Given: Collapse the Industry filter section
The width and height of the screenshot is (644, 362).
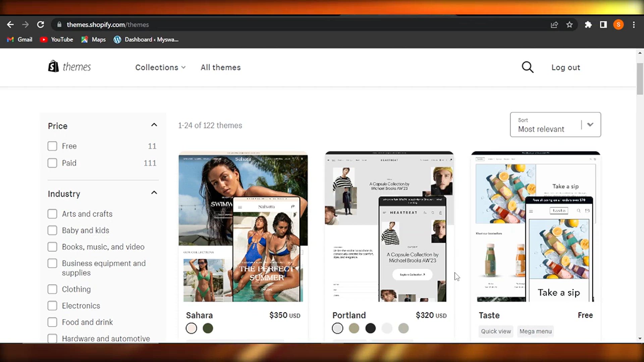Looking at the screenshot, I should pos(154,193).
